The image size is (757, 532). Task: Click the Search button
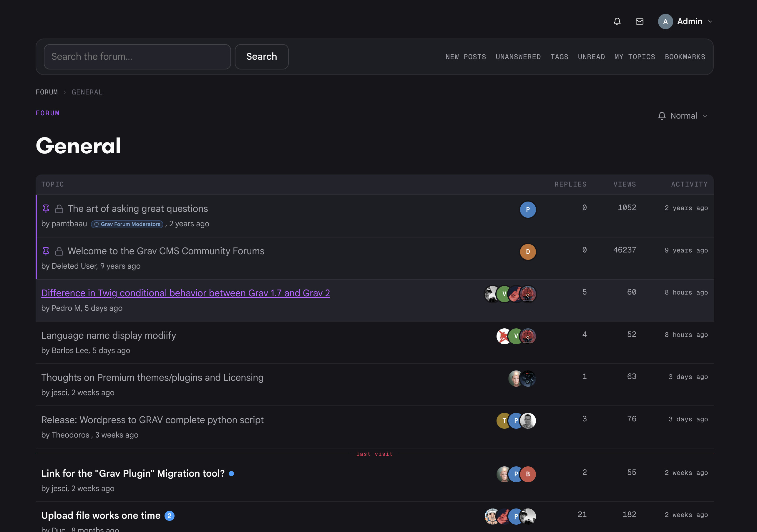point(261,57)
